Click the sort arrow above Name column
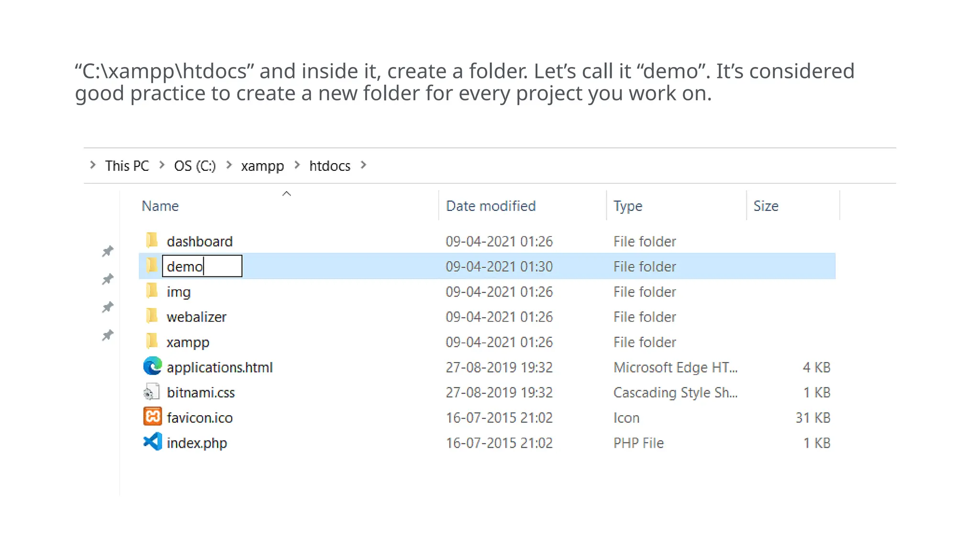 [x=287, y=194]
